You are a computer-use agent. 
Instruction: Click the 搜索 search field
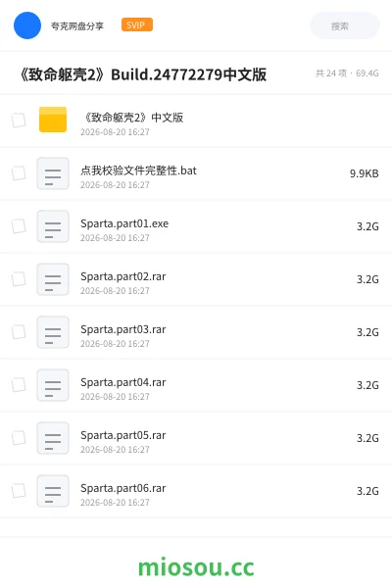(345, 25)
